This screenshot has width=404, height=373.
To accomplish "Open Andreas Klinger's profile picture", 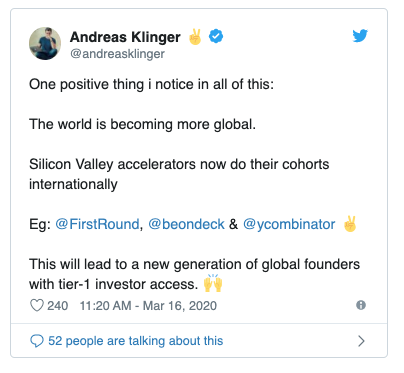I will (45, 44).
